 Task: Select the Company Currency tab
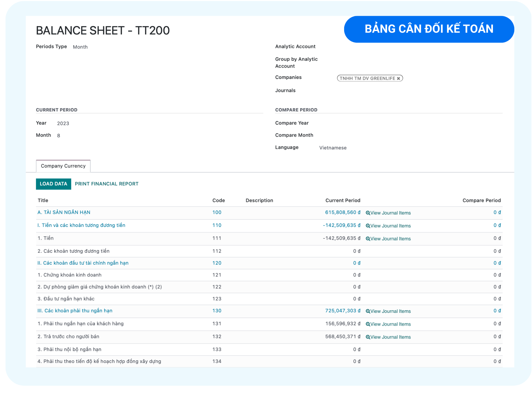tap(63, 166)
